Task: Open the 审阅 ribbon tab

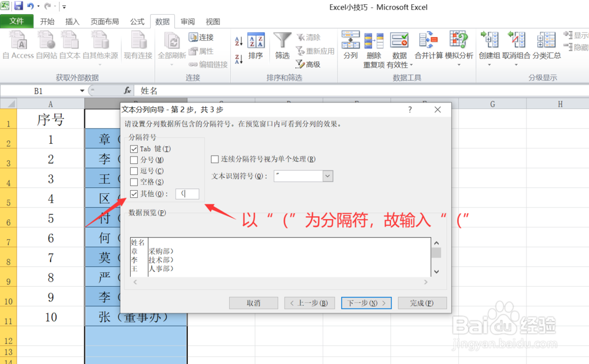Action: tap(187, 21)
